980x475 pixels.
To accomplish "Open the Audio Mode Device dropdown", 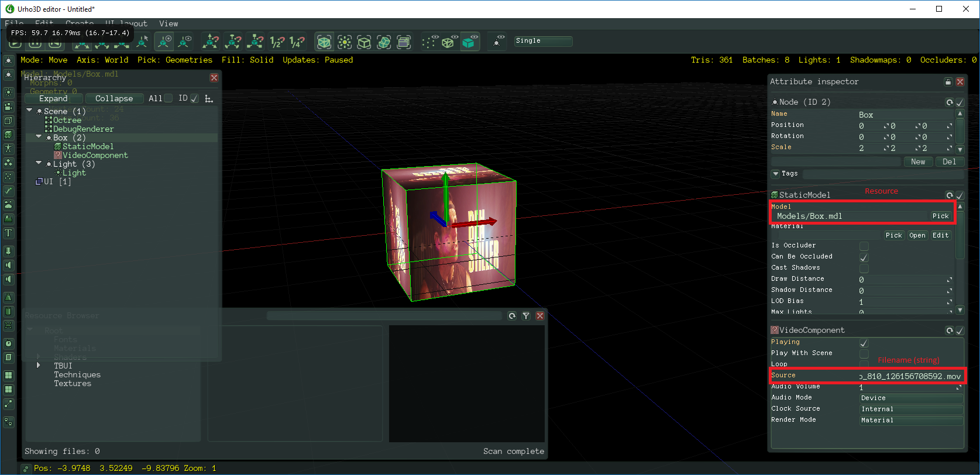I will click(911, 398).
